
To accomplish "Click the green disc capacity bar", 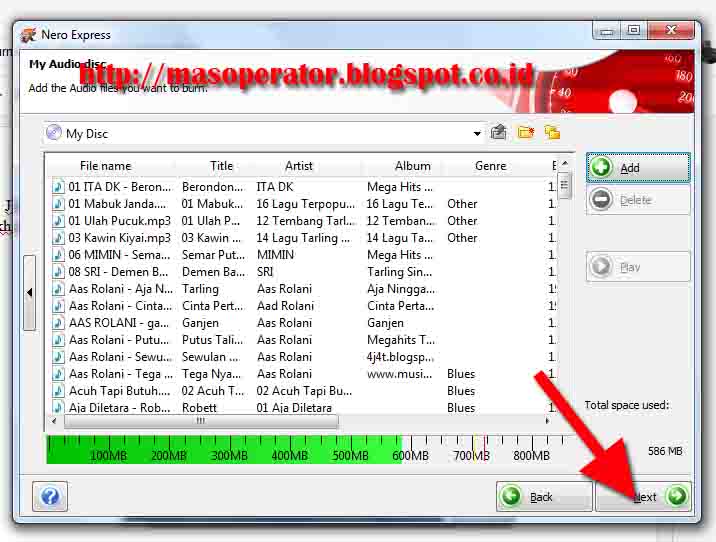I will pos(224,449).
